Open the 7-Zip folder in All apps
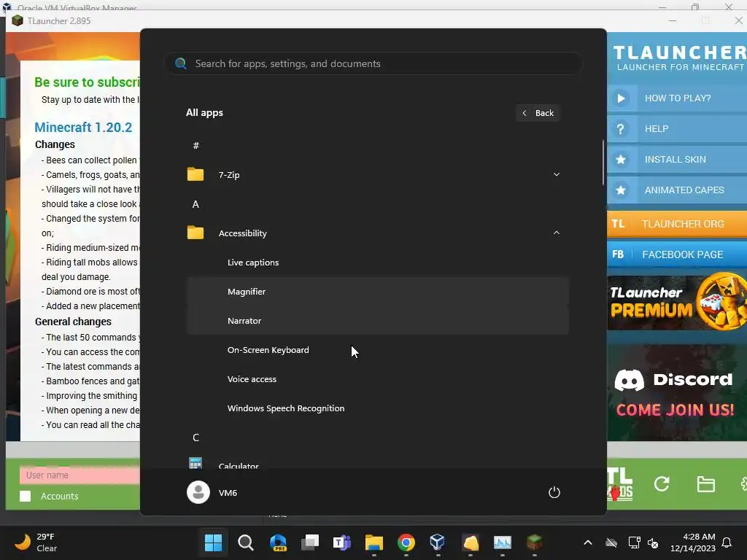This screenshot has height=560, width=747. pos(377,175)
